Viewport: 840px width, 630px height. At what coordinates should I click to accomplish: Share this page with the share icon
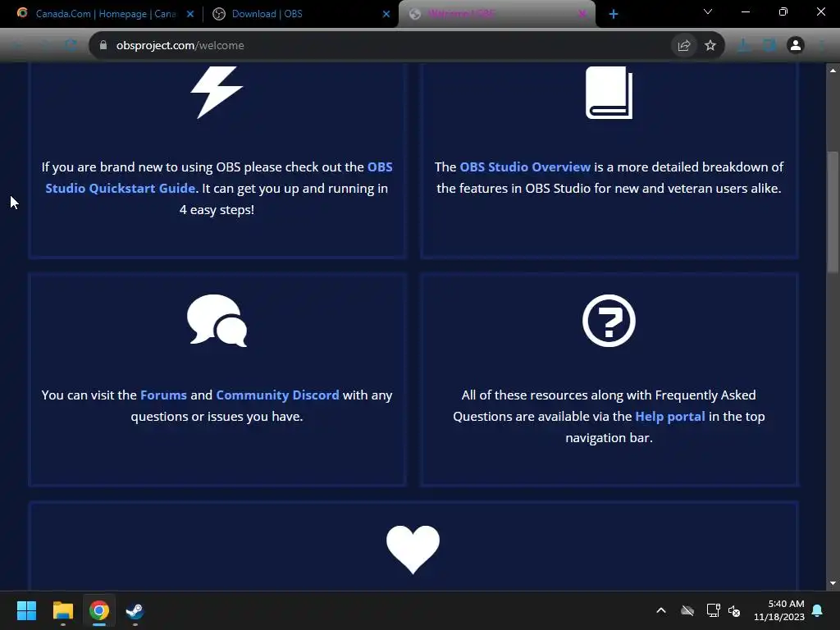click(x=683, y=46)
